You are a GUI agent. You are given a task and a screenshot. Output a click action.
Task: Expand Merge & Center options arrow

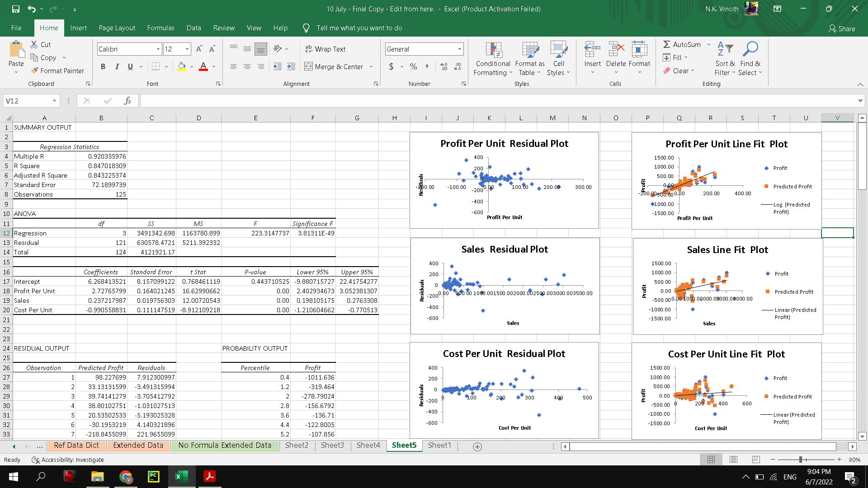point(371,66)
